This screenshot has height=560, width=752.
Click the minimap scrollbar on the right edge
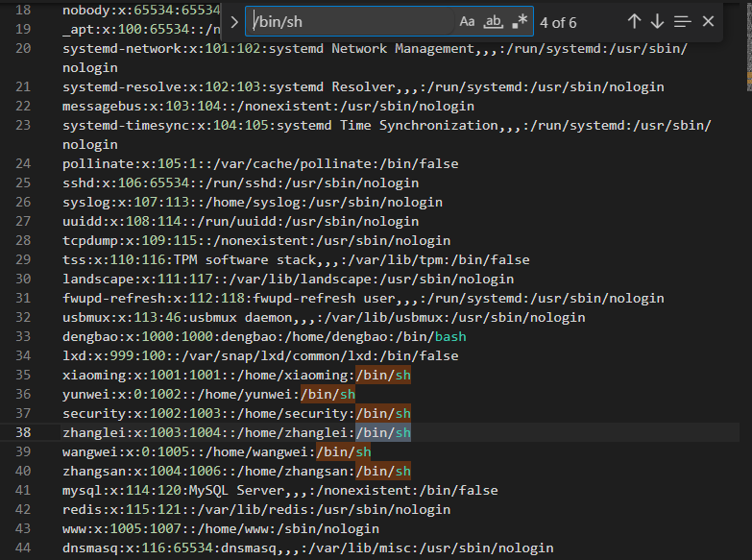point(749,48)
